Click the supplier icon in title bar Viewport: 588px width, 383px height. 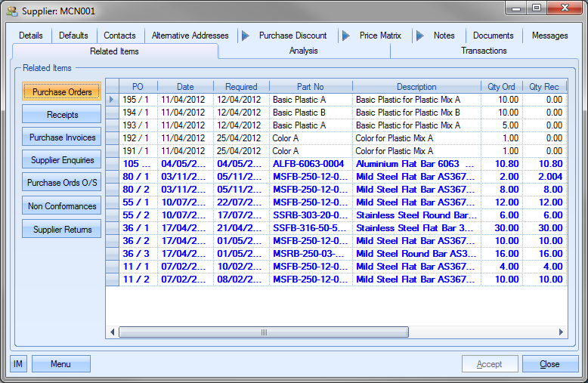click(12, 11)
